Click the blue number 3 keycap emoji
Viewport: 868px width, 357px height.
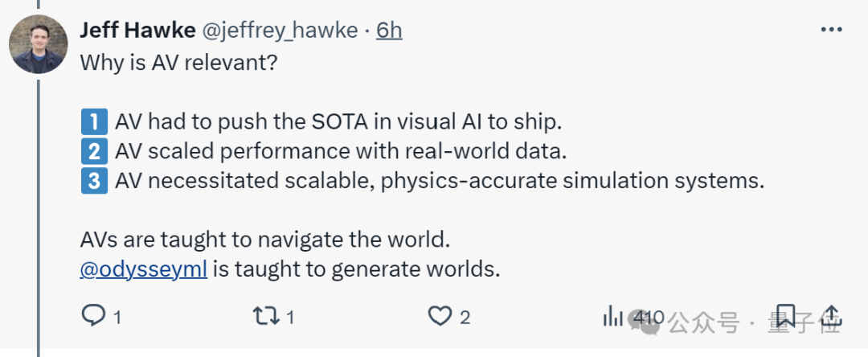[94, 182]
